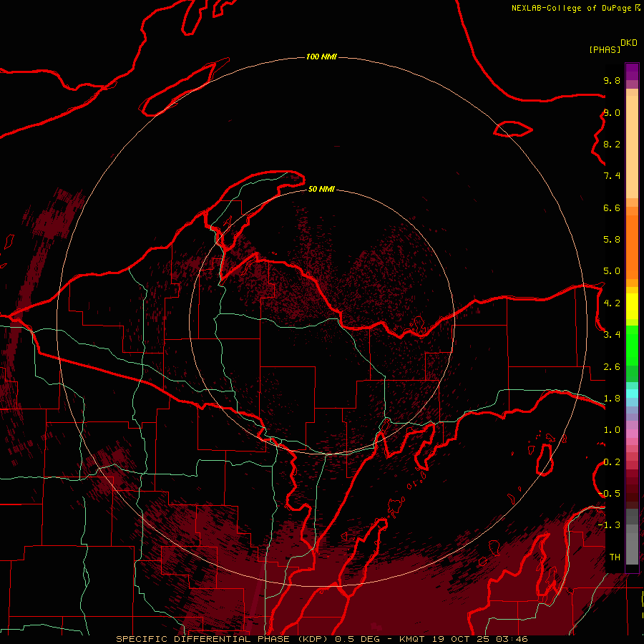Click the TH threshold label on the color scale
Image resolution: width=644 pixels, height=644 pixels.
(615, 557)
